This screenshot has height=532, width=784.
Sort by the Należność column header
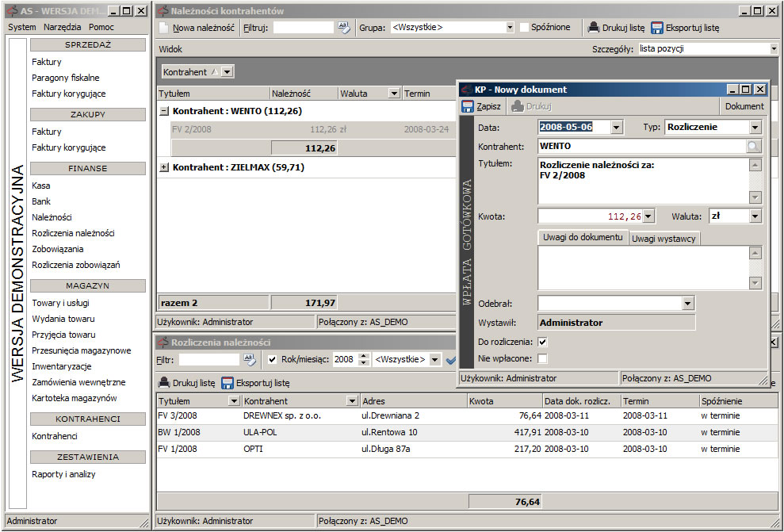(x=303, y=94)
